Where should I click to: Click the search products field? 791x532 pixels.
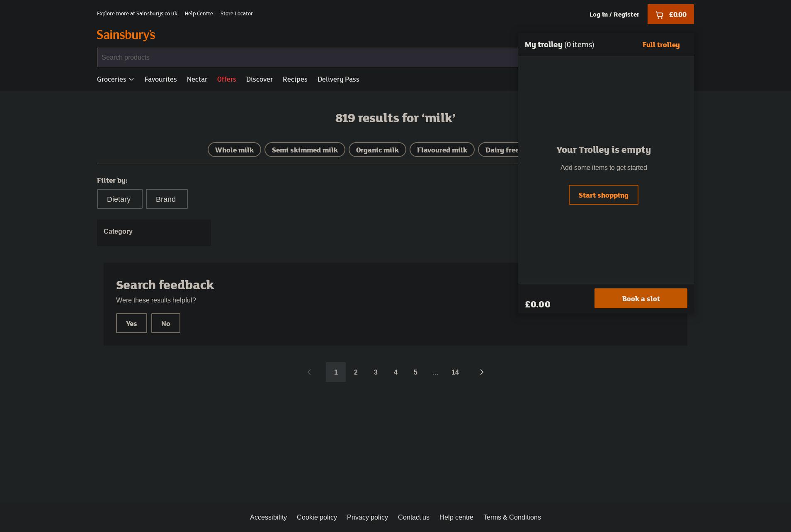tap(290, 57)
